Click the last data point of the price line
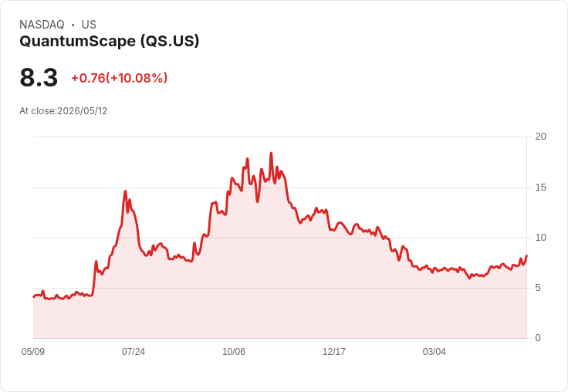568x392 pixels. coord(526,255)
